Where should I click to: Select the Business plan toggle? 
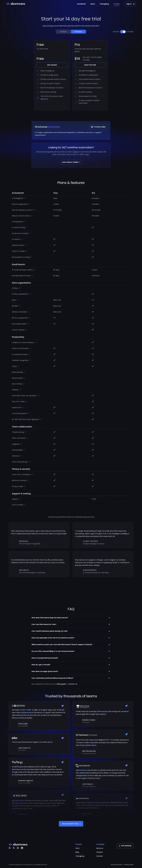tap(63, 32)
